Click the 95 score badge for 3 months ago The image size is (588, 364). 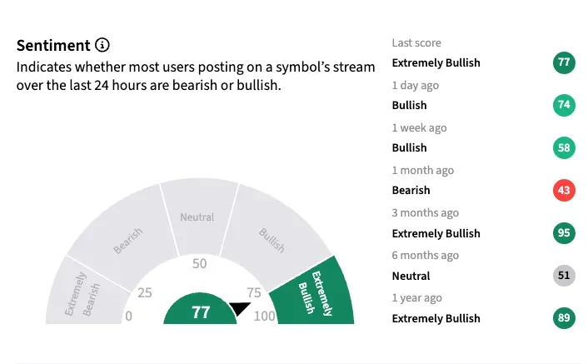click(564, 233)
